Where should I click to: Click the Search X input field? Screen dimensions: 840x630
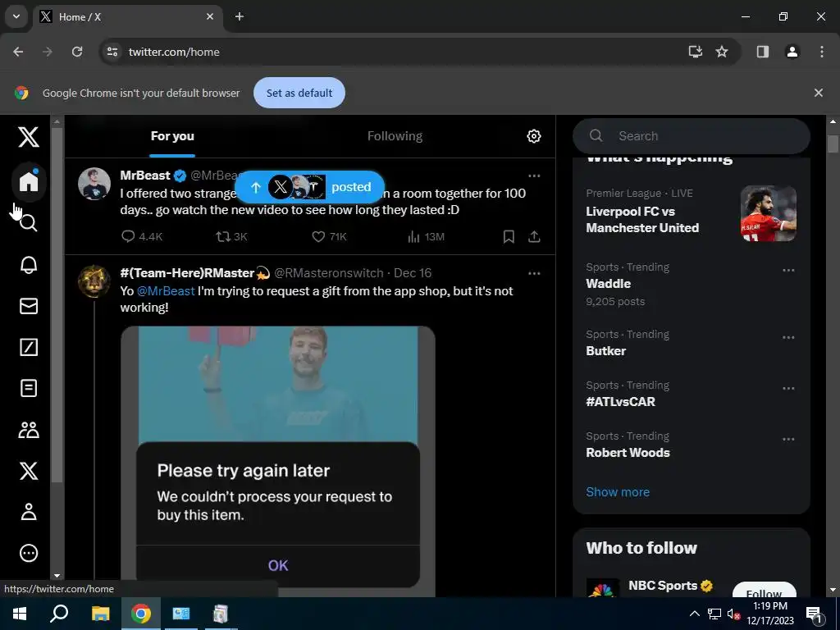click(x=691, y=136)
